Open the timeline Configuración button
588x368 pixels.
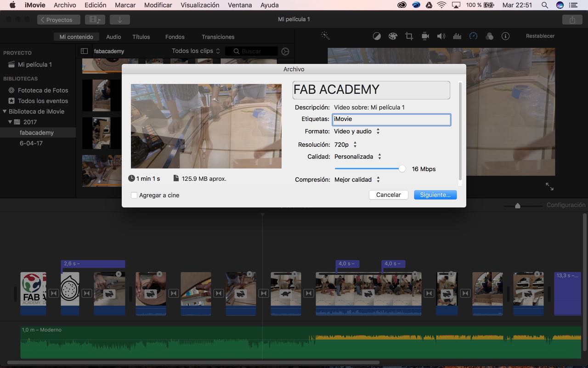click(x=566, y=205)
